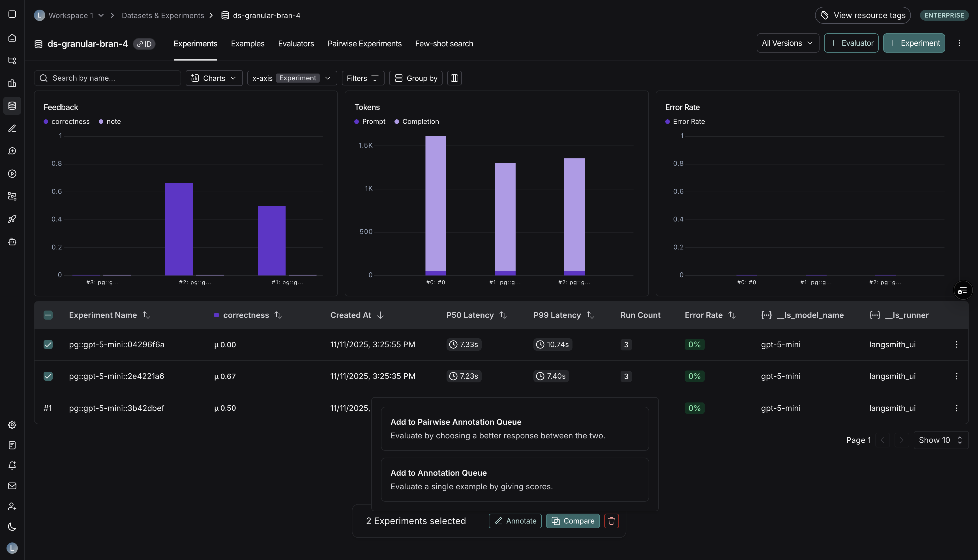Uncheck the pg::gpt-5-mini::2e4221a6 experiment checkbox
The height and width of the screenshot is (560, 978).
point(48,376)
